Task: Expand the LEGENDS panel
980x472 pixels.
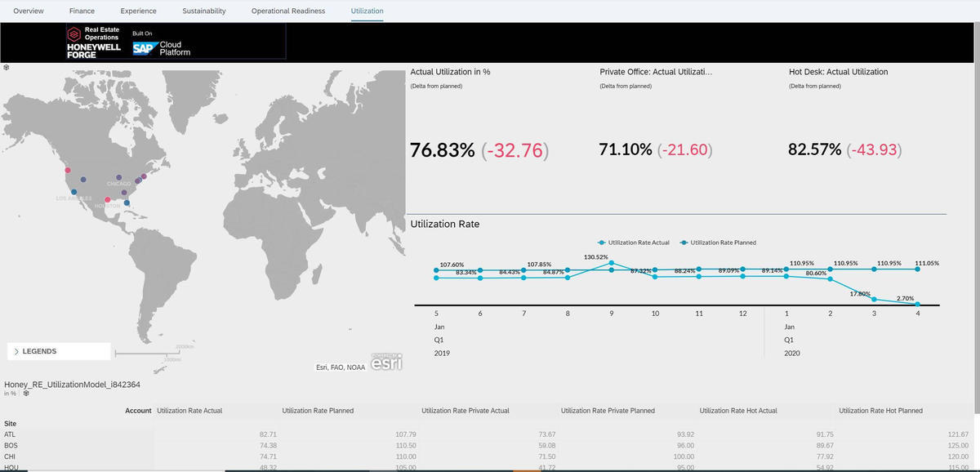Action: tap(57, 351)
